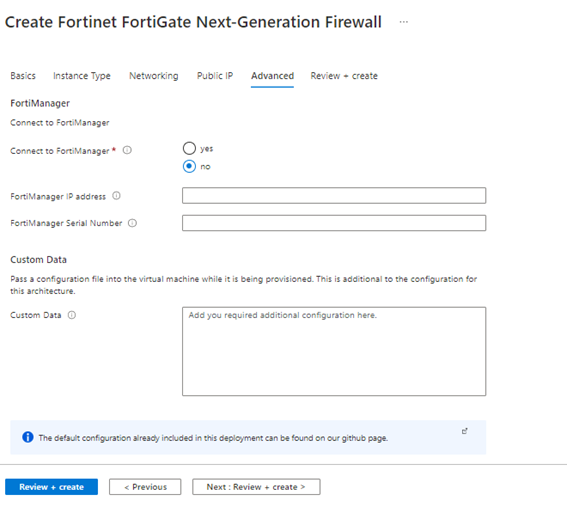Image resolution: width=567 pixels, height=507 pixels.
Task: Click the blue information icon in banner
Action: (27, 437)
